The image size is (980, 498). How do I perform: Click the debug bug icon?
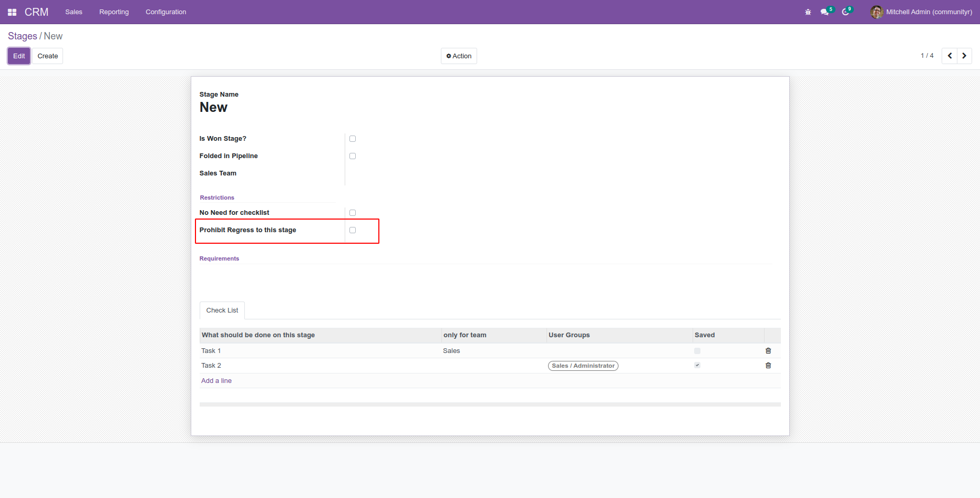click(x=808, y=12)
